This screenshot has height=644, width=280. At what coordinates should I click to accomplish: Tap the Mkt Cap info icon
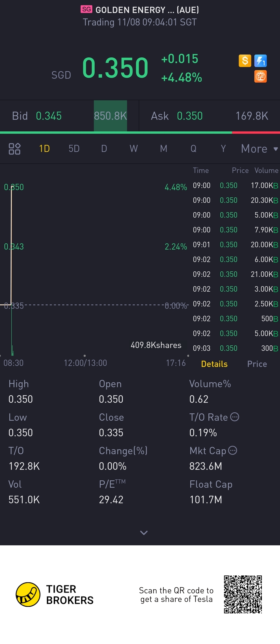[x=233, y=450]
